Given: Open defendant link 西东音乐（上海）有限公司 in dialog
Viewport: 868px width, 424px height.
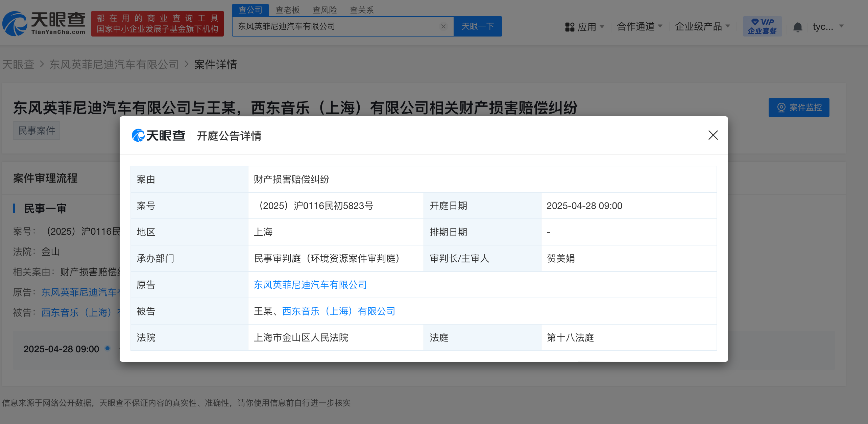Looking at the screenshot, I should point(339,311).
